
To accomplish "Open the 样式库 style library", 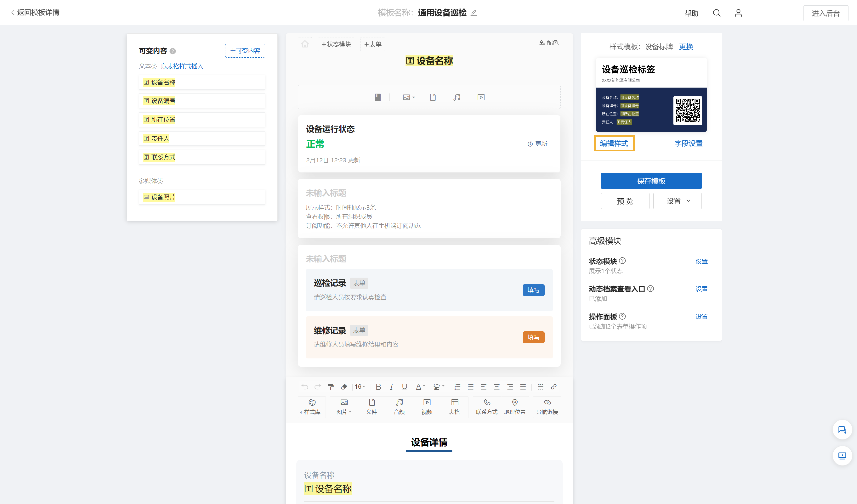I will [x=312, y=407].
